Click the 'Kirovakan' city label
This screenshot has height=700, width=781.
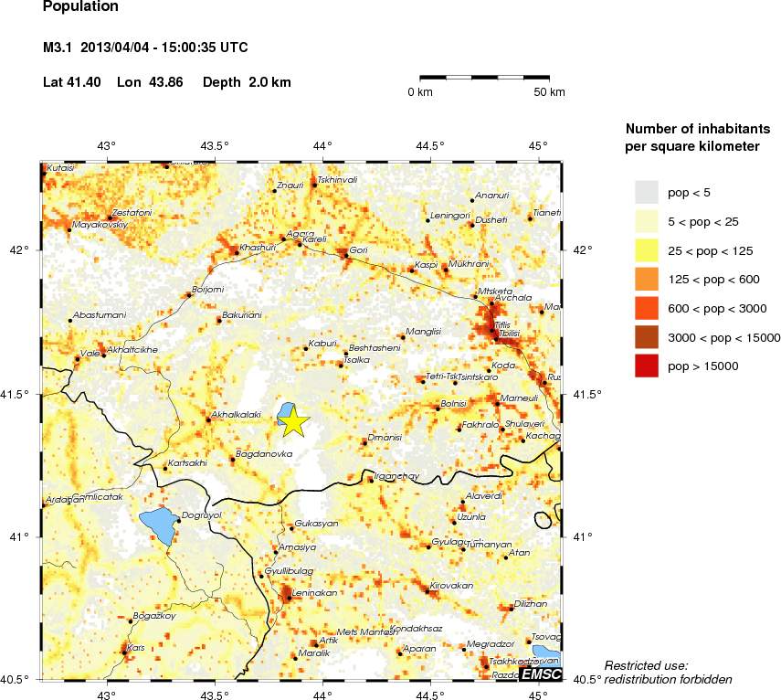pyautogui.click(x=451, y=586)
